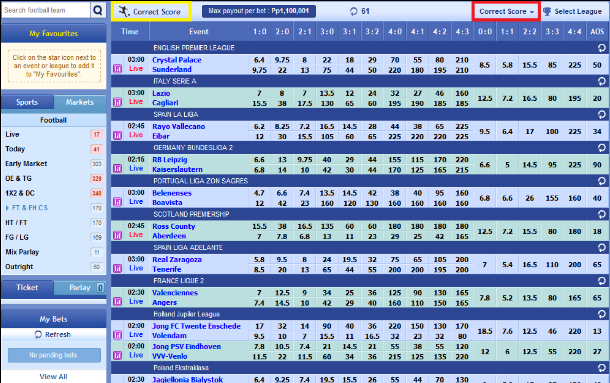This screenshot has height=383, width=610.
Task: Refresh the Holland Jupiler League section
Action: pos(601,314)
